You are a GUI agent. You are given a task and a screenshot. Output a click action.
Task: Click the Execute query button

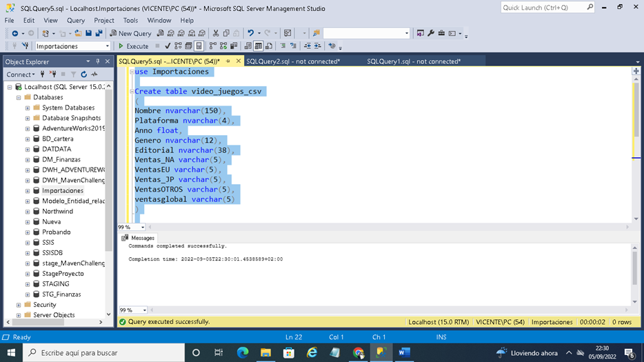point(133,46)
